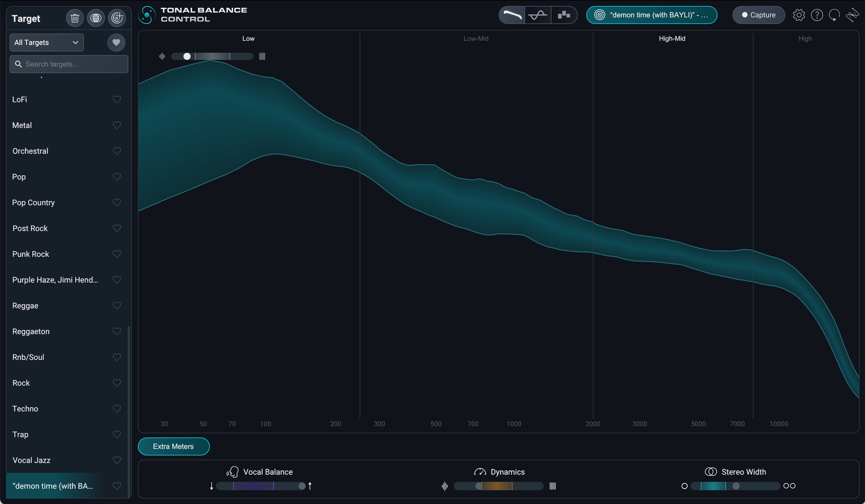
Task: Open the "demon time (with BAYLI)" target selector
Action: click(652, 15)
